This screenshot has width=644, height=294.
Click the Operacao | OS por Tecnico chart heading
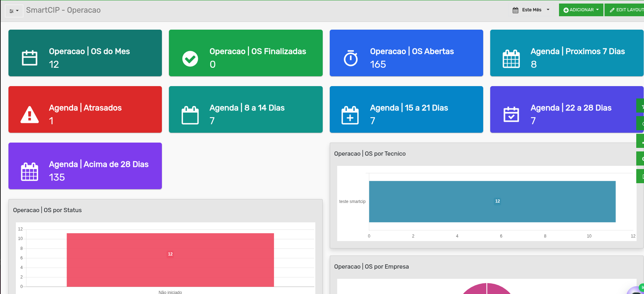370,154
